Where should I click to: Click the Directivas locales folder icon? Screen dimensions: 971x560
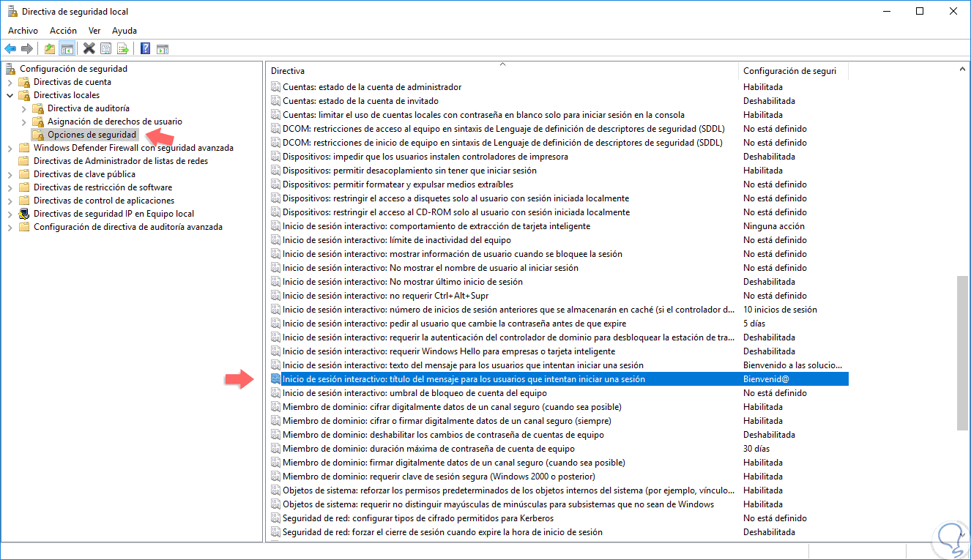(x=24, y=95)
